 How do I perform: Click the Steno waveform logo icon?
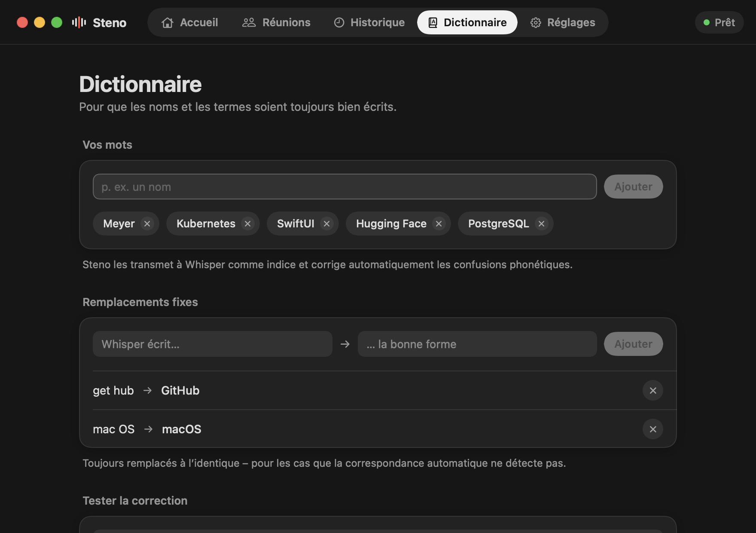[79, 22]
